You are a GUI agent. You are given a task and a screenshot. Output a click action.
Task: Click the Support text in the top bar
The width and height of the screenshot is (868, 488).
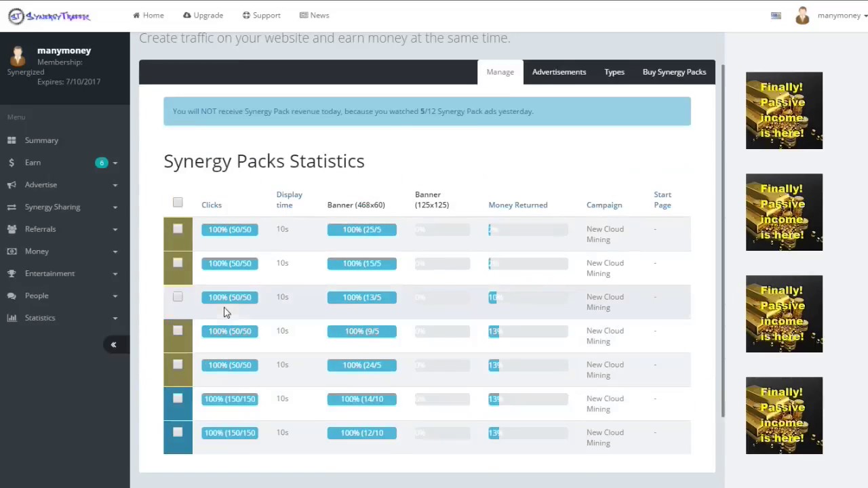click(x=267, y=15)
